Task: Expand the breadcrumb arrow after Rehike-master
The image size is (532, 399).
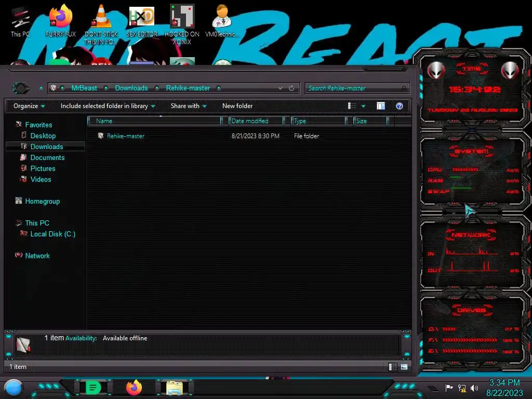Action: [219, 88]
